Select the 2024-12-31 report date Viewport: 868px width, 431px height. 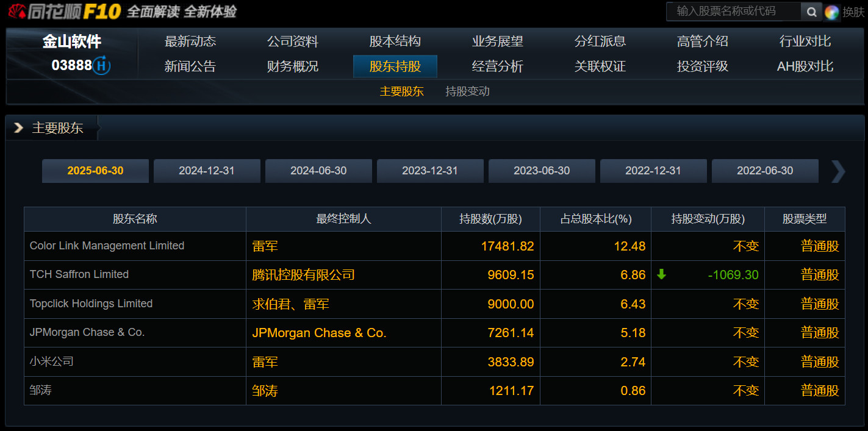(x=207, y=171)
